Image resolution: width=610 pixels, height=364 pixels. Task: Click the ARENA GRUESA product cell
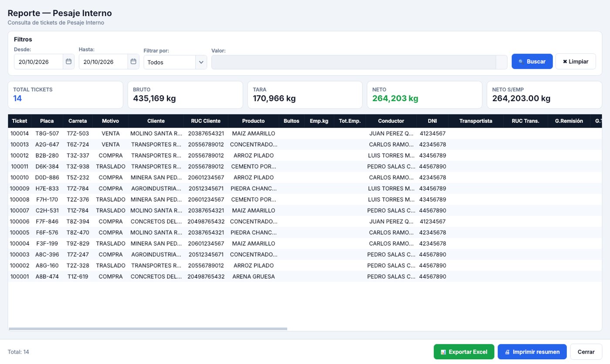pyautogui.click(x=254, y=276)
